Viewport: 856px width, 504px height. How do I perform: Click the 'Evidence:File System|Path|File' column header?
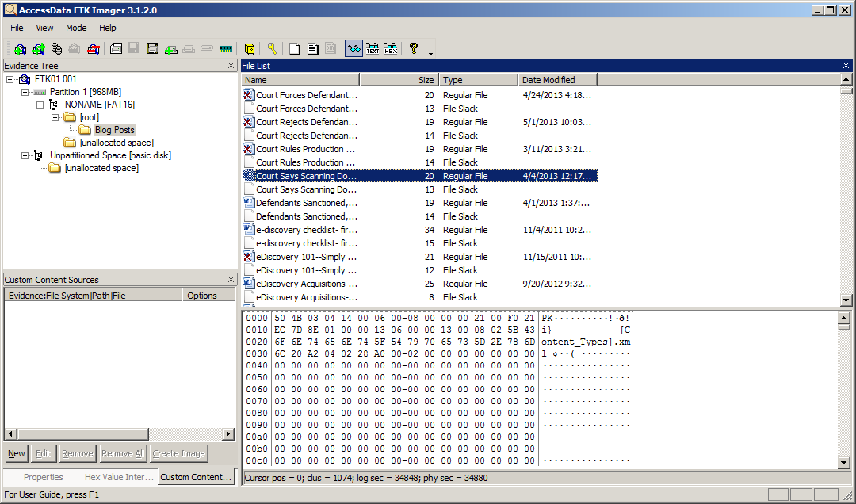(94, 296)
